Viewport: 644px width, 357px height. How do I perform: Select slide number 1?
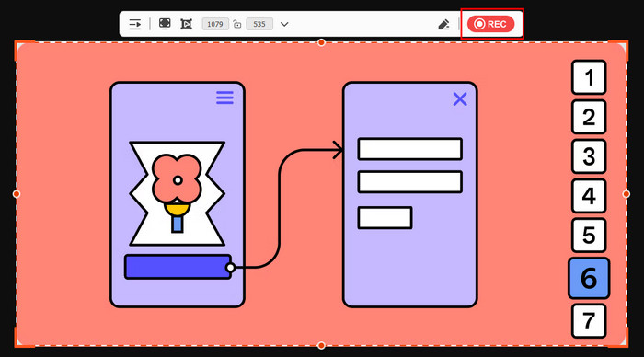point(589,77)
